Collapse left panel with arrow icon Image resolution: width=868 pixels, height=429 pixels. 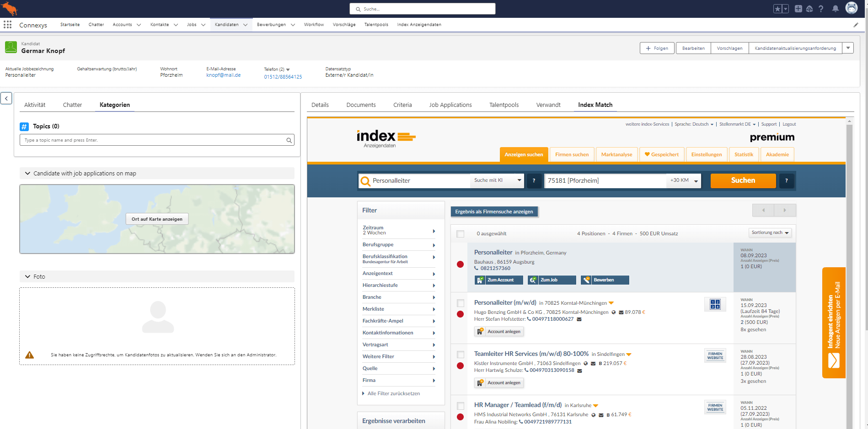6,98
